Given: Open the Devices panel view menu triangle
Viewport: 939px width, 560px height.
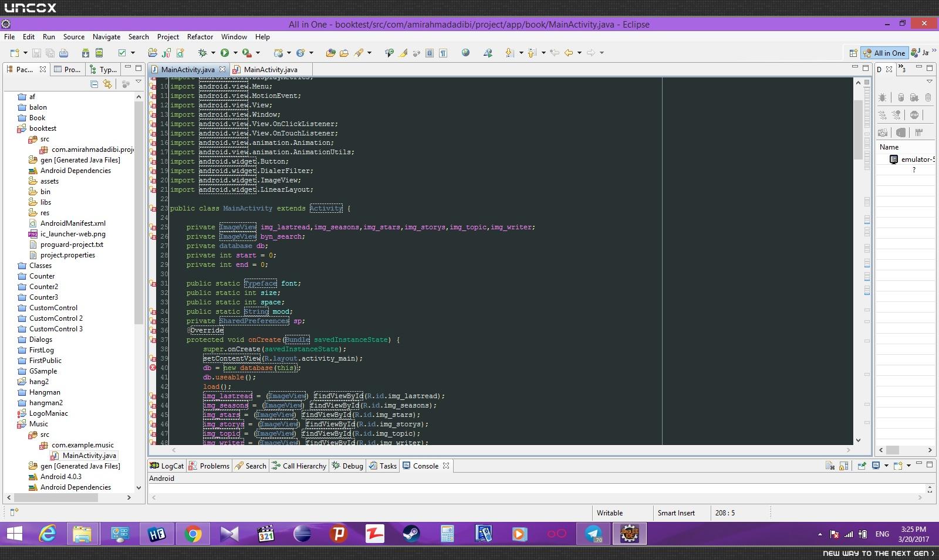Looking at the screenshot, I should [x=930, y=82].
